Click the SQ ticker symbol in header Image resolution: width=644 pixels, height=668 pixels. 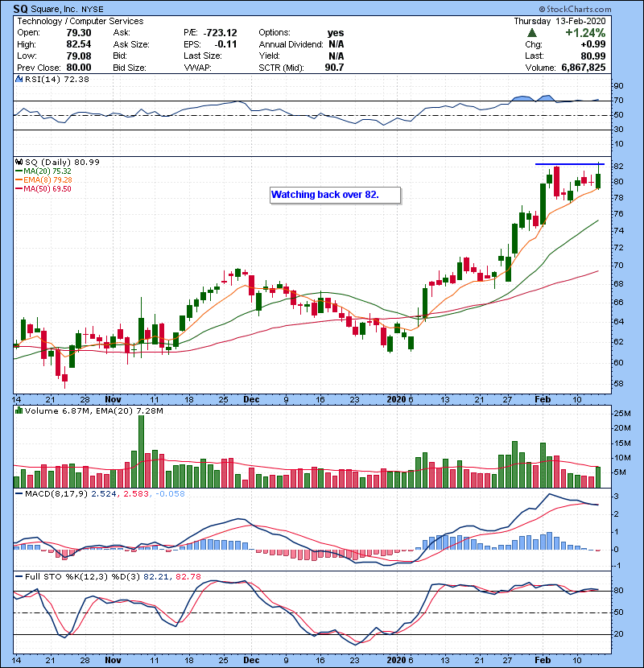[20, 9]
